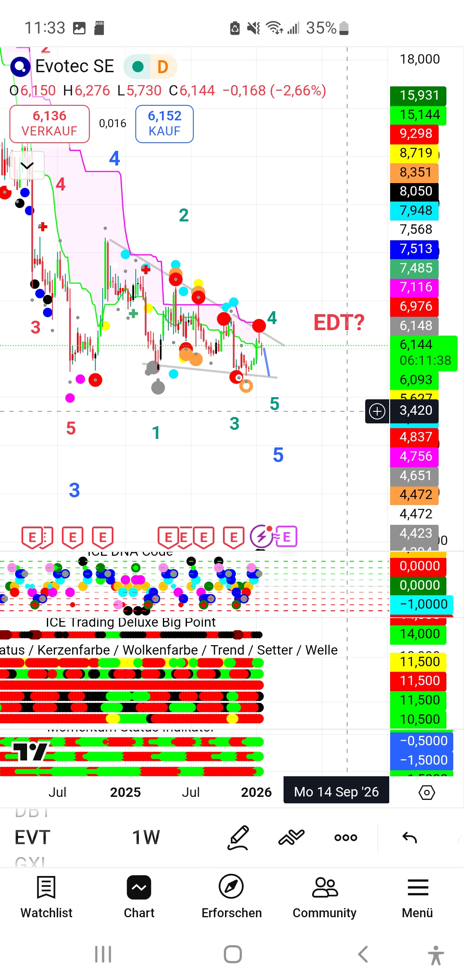Image resolution: width=464 pixels, height=980 pixels.
Task: Tap the Evotec SE logo icon
Action: (x=20, y=67)
